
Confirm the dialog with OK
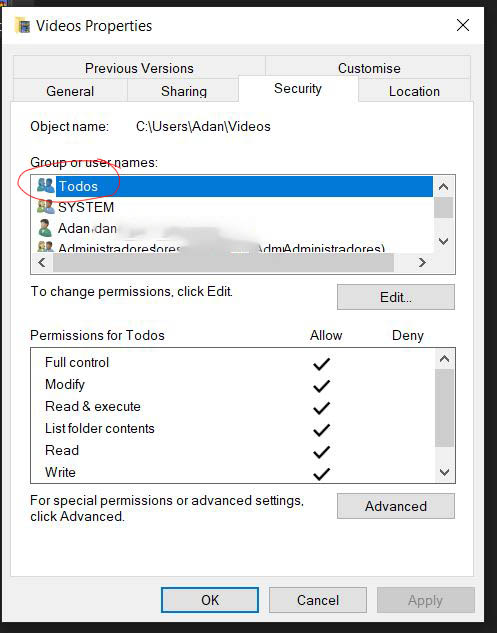point(210,600)
